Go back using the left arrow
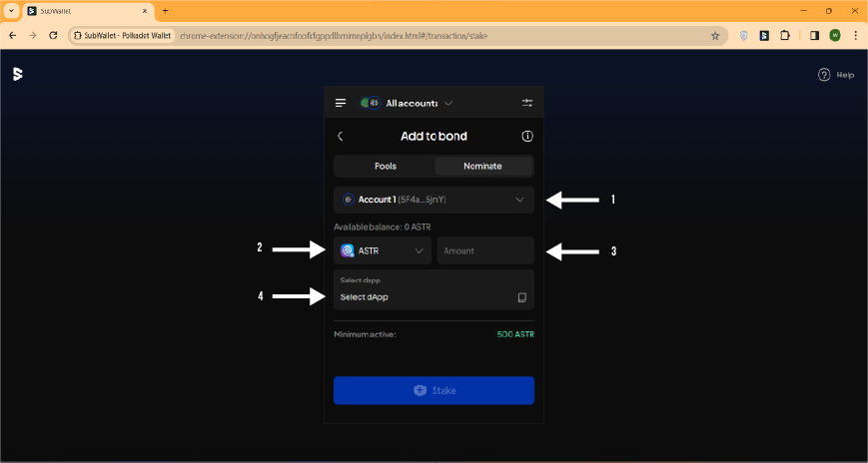 coord(341,136)
